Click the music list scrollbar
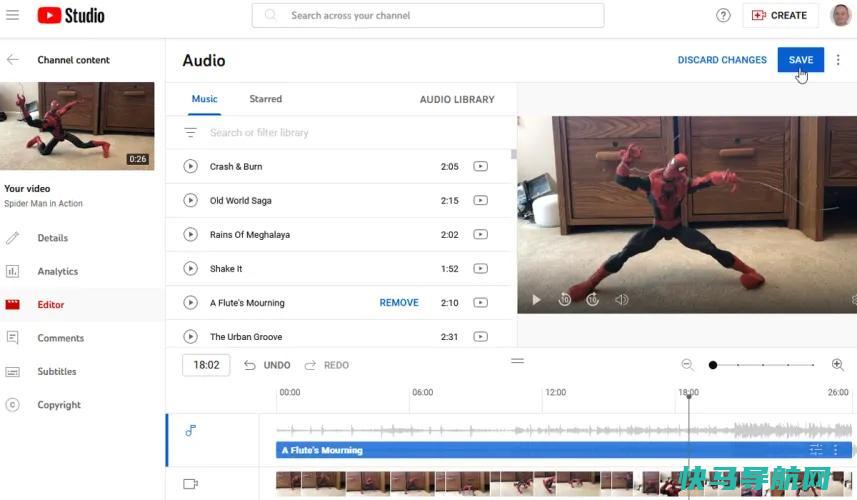The height and width of the screenshot is (500, 857). pyautogui.click(x=514, y=154)
